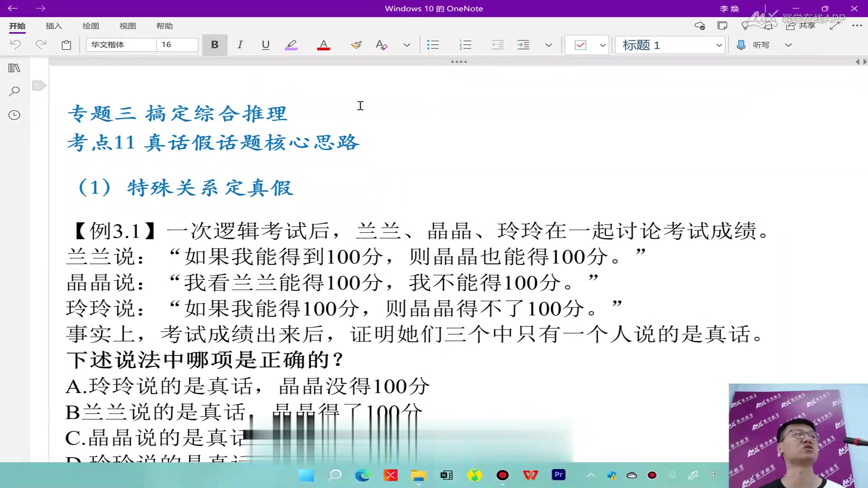Open the 开始 tab
The width and height of the screenshot is (868, 488).
(x=17, y=26)
